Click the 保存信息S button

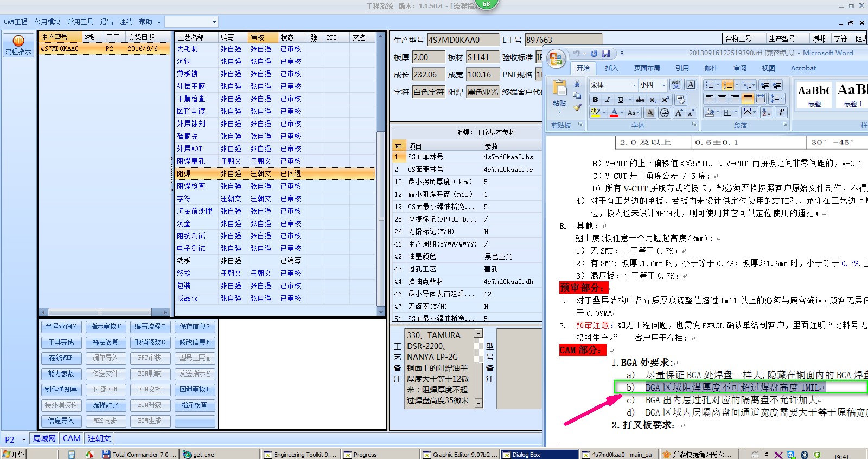coord(195,327)
